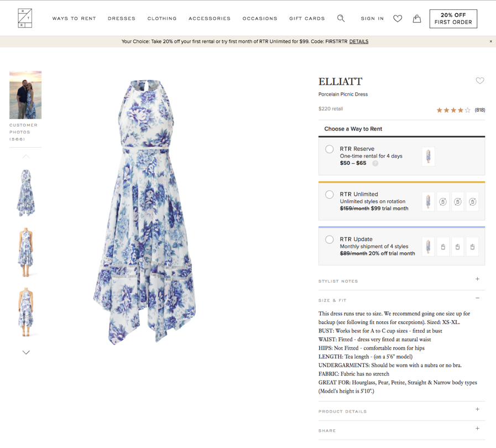Open the search magnifier icon
Image resolution: width=496 pixels, height=448 pixels.
[x=341, y=18]
